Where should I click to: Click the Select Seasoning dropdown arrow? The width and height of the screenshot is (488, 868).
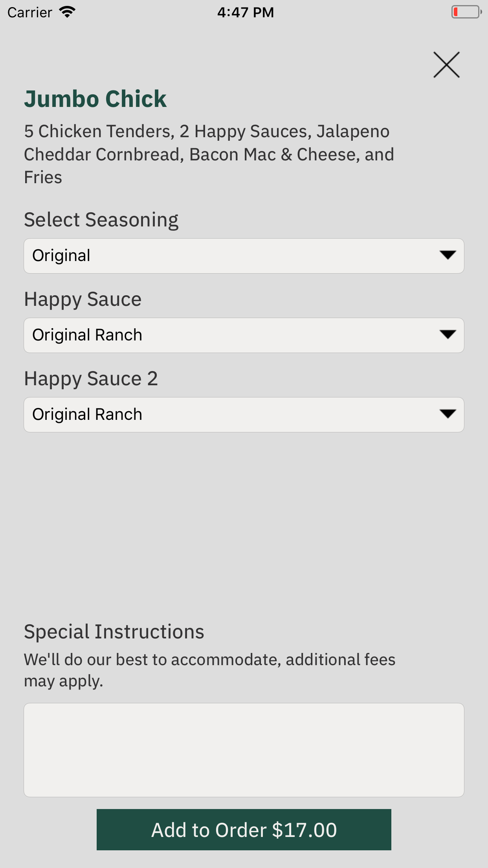[448, 255]
